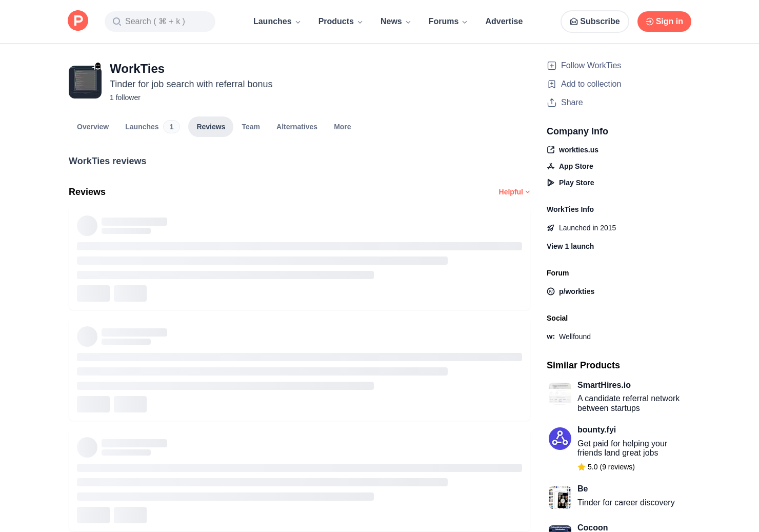Click the arrow icon in Sign in
Screen dimensions: 759x532
click(649, 22)
